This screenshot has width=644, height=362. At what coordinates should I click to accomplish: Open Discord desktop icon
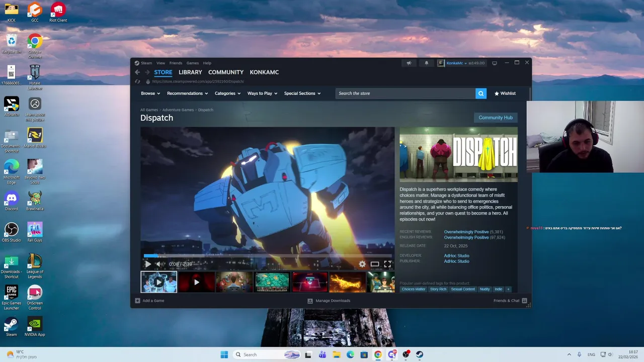pos(11,201)
